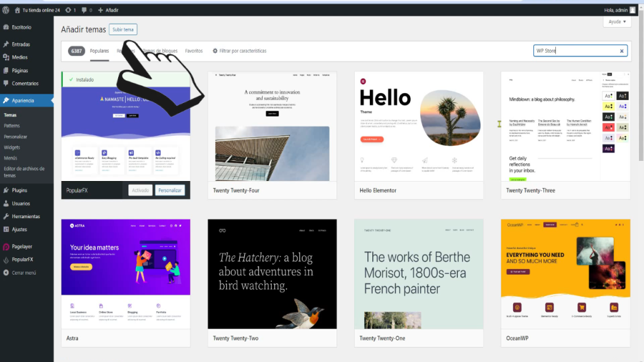This screenshot has height=362, width=644.
Task: Select the Twenty Twenty-Three theme thumbnail
Action: coord(565,126)
